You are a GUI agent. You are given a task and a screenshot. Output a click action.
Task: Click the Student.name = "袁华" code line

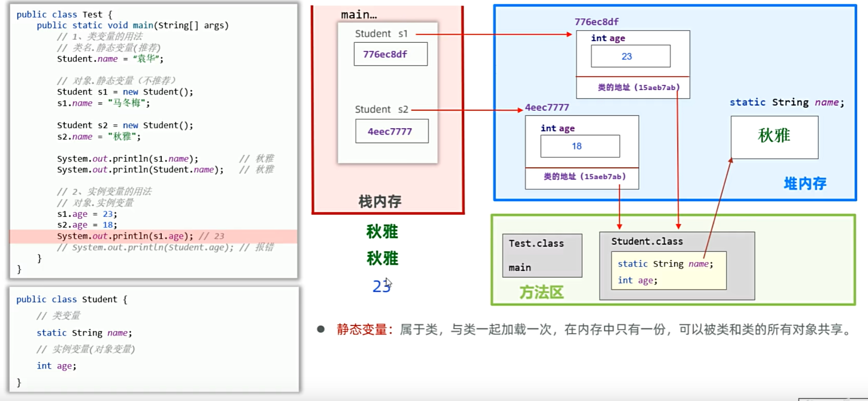pos(110,59)
